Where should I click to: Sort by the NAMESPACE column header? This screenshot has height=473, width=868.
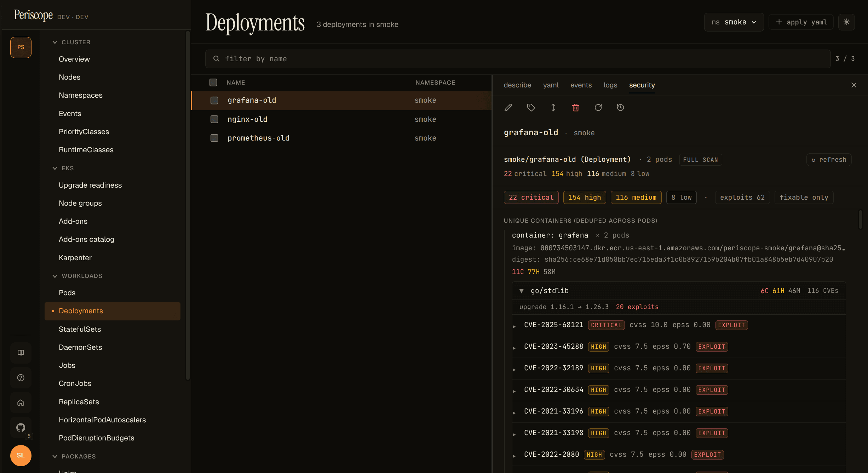click(435, 82)
